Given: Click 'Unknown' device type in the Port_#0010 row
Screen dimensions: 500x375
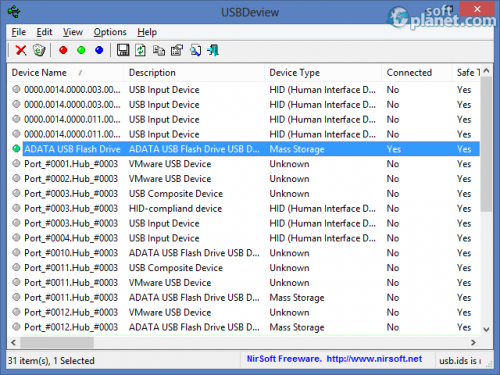Looking at the screenshot, I should (x=289, y=253).
